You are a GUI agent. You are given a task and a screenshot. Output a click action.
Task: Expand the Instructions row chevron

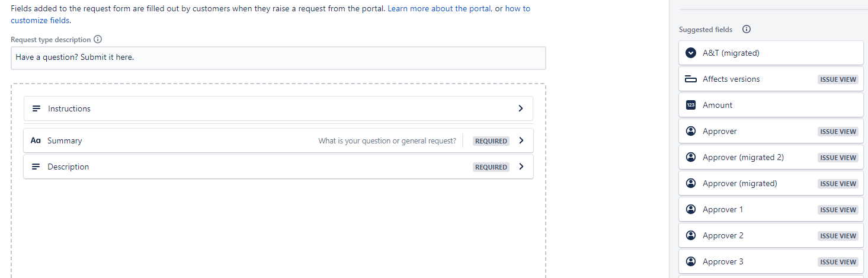[521, 108]
